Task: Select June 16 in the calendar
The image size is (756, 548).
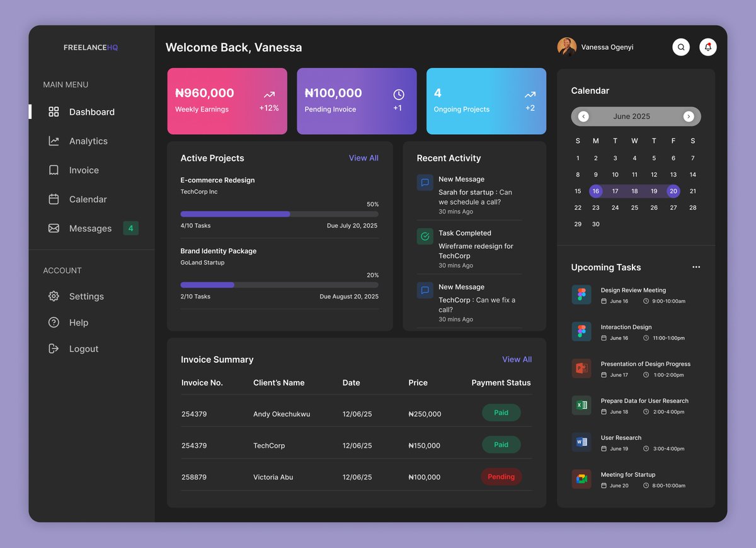Action: click(595, 191)
